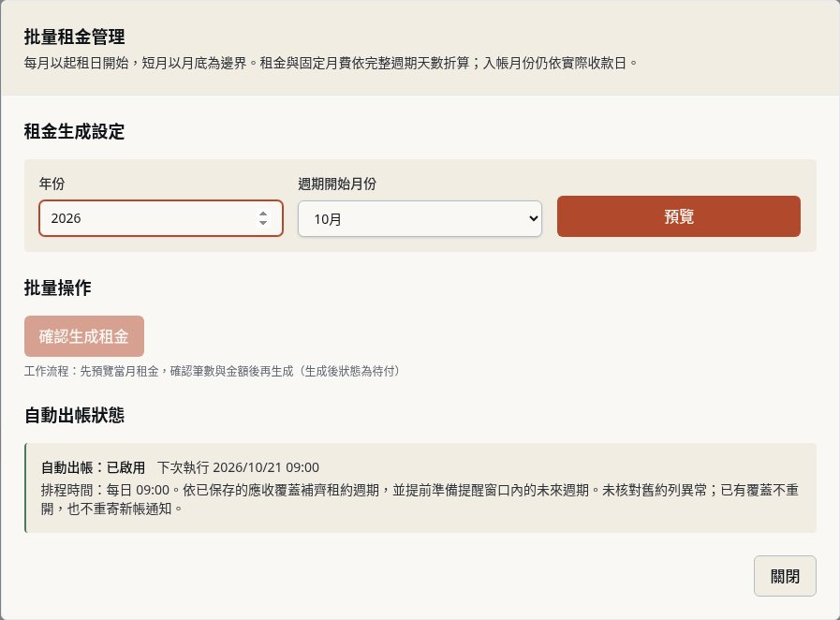This screenshot has width=840, height=620.
Task: Click the 年份 label
Action: coord(52,184)
